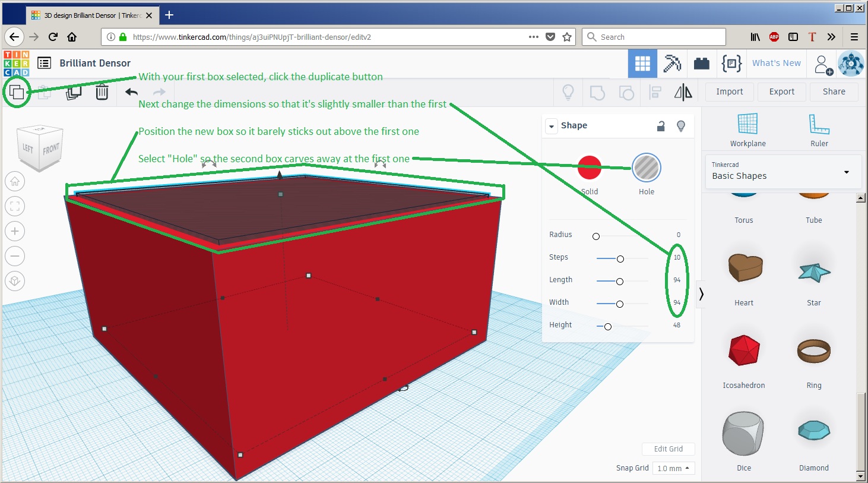
Task: Switch to the 3D design grid view
Action: 642,64
